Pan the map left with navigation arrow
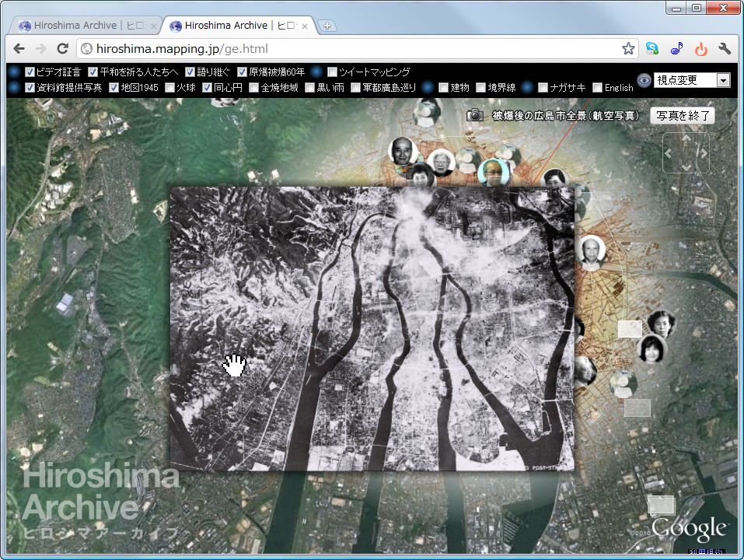744x560 pixels. (x=669, y=153)
